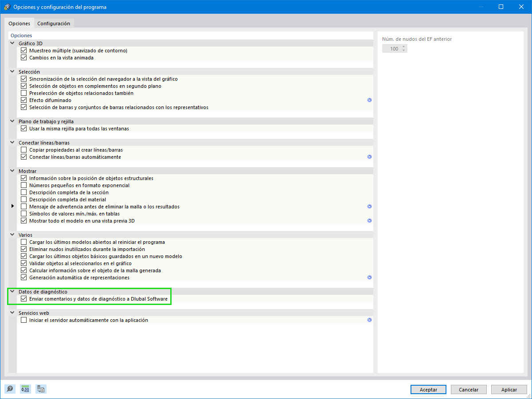This screenshot has width=532, height=399.
Task: Collapse the Gráfico 3D section
Action: click(x=12, y=43)
